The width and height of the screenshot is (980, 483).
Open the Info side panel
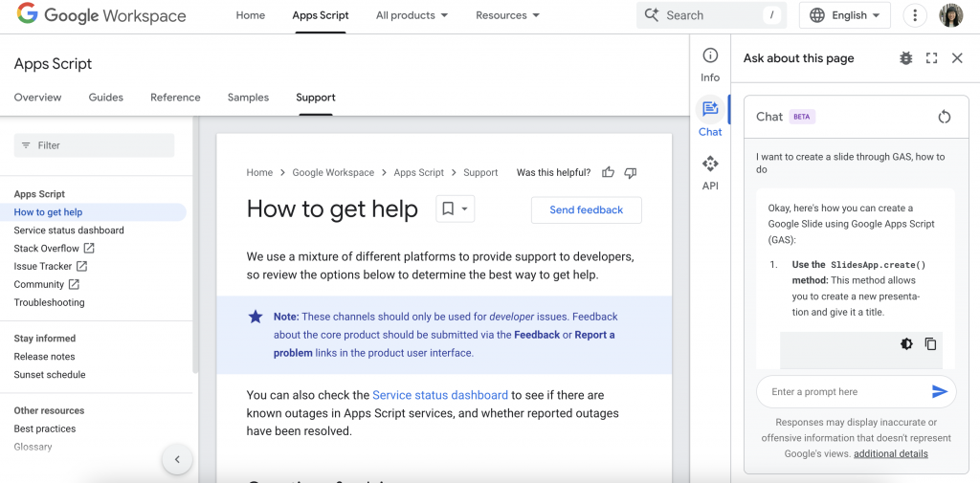click(x=710, y=65)
